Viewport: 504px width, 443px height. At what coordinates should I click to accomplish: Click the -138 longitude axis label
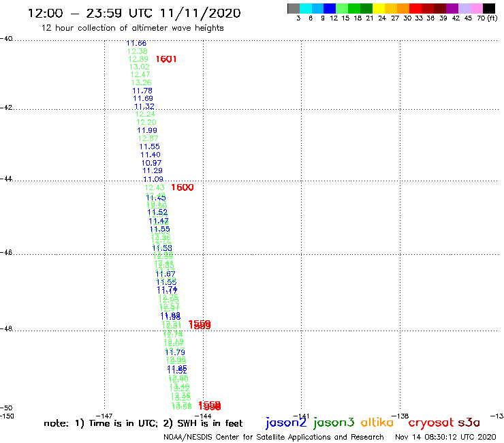[400, 416]
